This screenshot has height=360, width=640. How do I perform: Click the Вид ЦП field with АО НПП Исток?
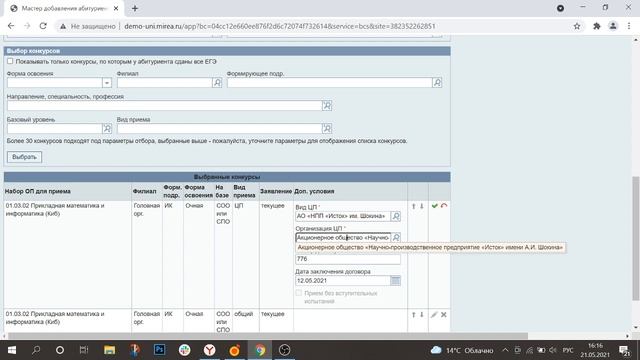[x=343, y=216]
